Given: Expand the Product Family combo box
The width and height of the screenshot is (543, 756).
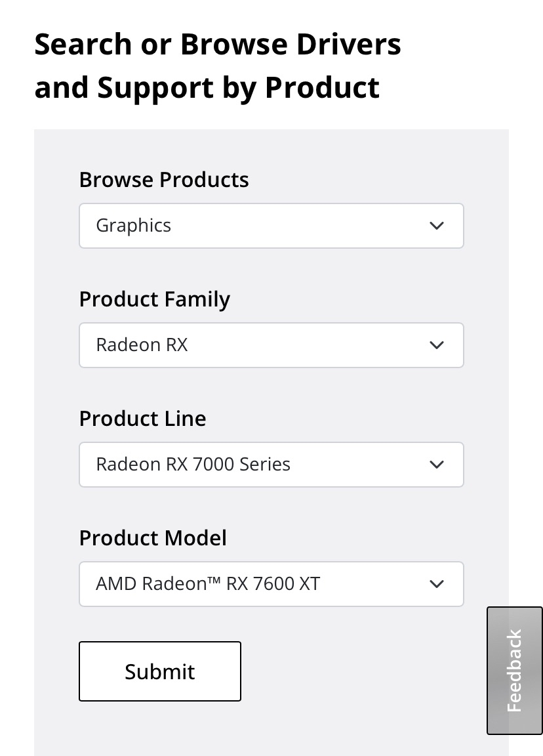Looking at the screenshot, I should click(271, 345).
